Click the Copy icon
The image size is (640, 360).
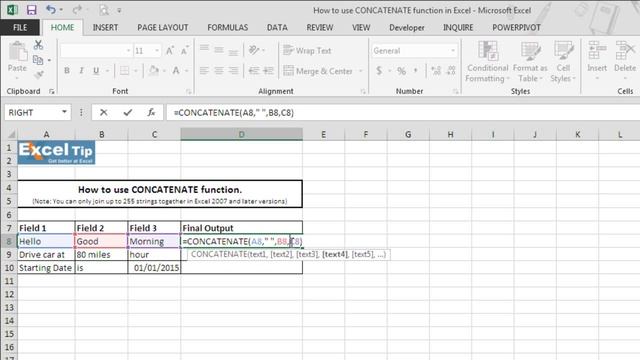click(38, 60)
